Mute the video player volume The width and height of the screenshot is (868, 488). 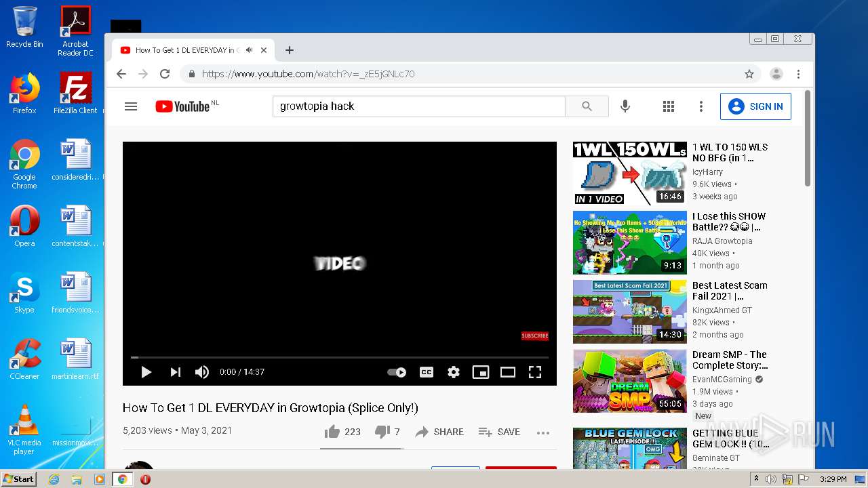tap(202, 371)
